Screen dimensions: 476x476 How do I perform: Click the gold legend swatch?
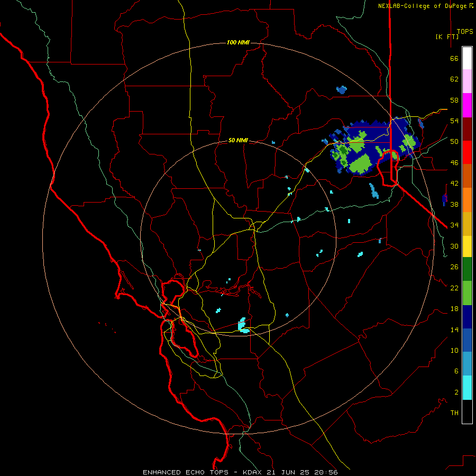tap(467, 223)
